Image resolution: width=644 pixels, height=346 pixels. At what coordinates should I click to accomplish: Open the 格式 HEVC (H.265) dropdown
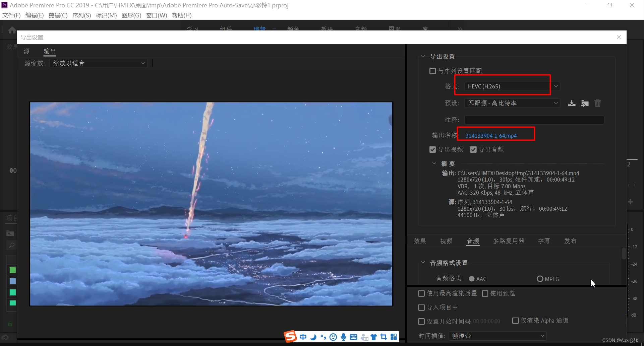512,86
